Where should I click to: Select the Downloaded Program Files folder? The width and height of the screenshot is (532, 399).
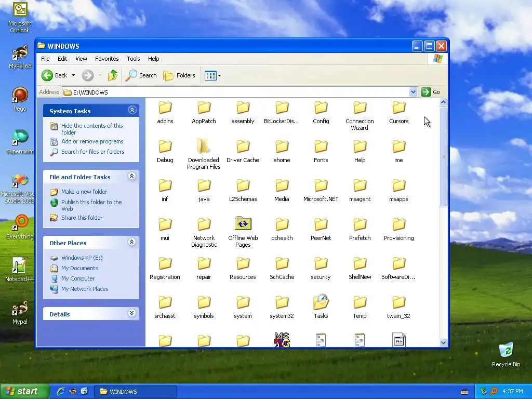pyautogui.click(x=204, y=155)
